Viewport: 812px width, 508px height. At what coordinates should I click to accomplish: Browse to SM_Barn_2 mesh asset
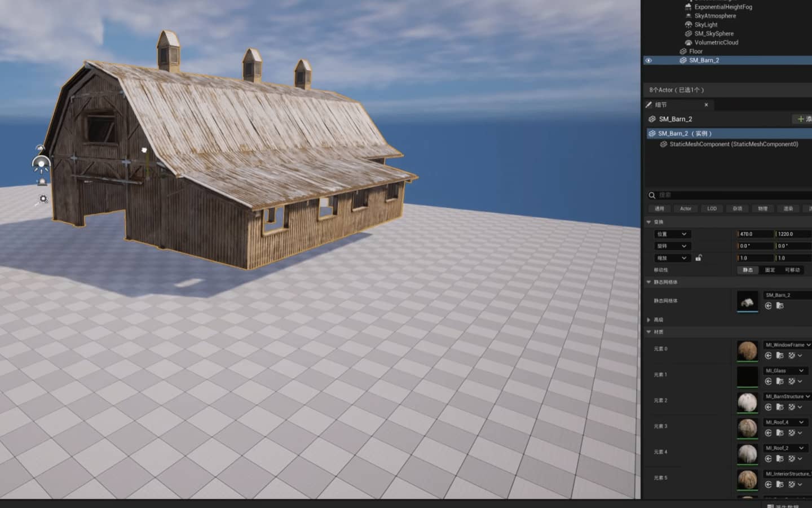coord(780,305)
